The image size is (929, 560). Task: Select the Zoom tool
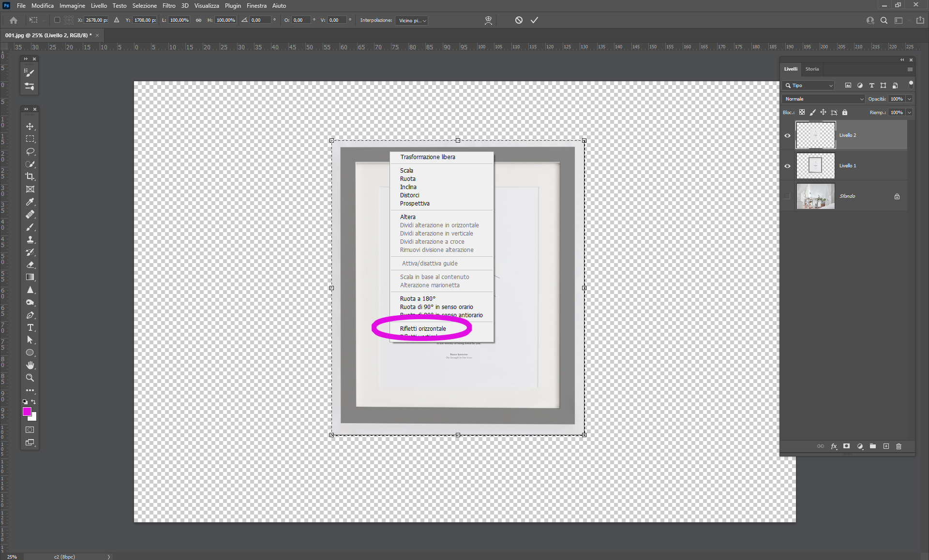coord(30,378)
